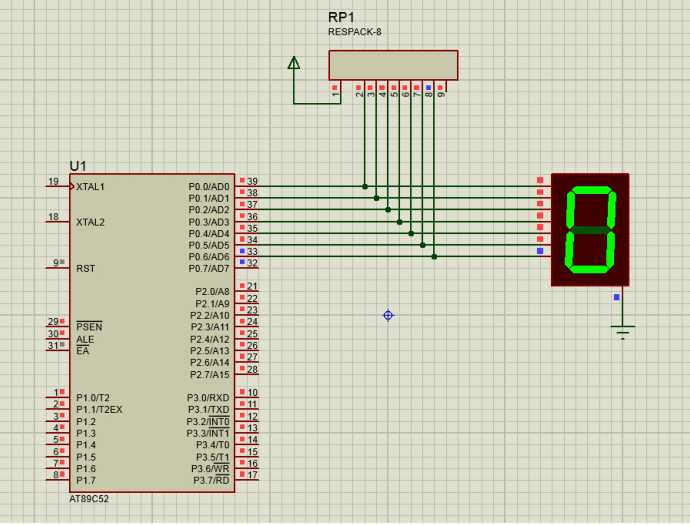Click the P3.3/INT1 pin label

click(x=208, y=433)
